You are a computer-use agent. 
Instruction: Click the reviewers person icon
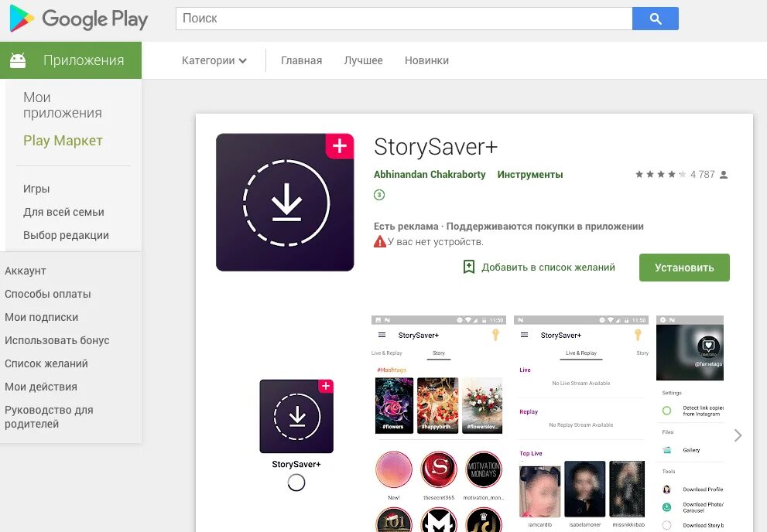(724, 175)
